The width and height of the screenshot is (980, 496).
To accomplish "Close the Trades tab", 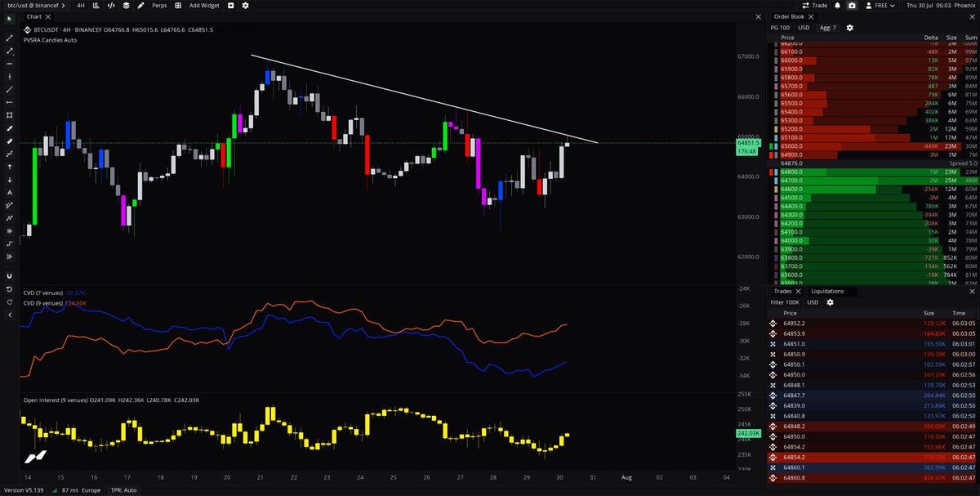I will click(798, 291).
